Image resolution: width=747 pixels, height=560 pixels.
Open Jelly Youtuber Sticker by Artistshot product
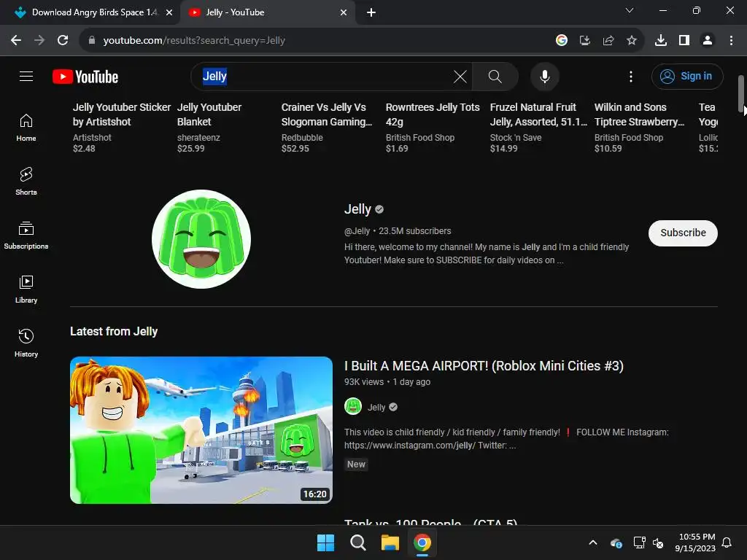(x=122, y=114)
